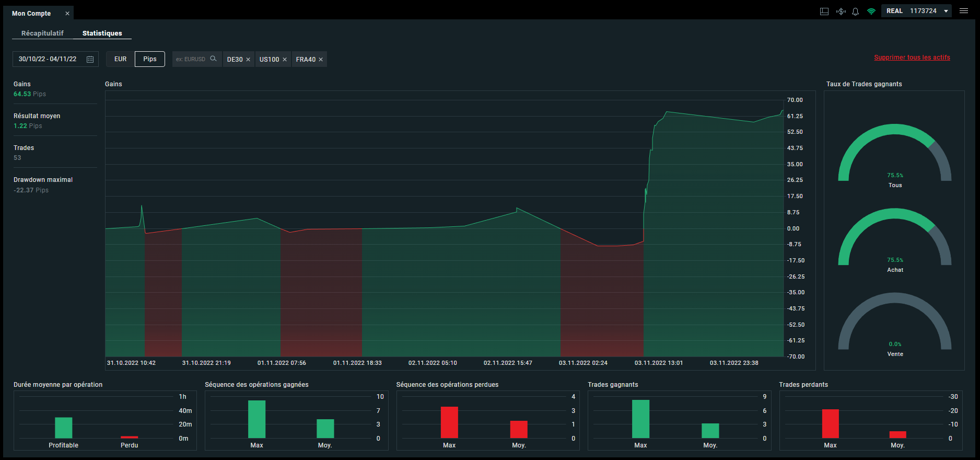Remove the FRA40 asset filter

[x=321, y=60]
